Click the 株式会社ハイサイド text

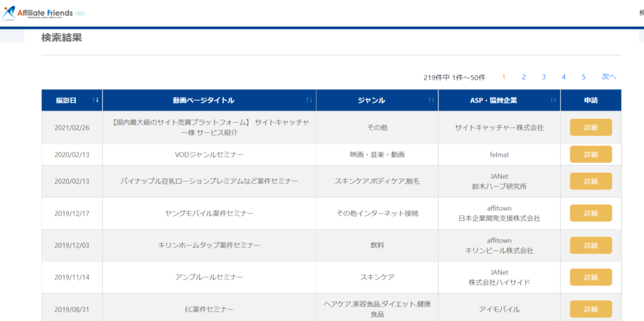pyautogui.click(x=499, y=283)
